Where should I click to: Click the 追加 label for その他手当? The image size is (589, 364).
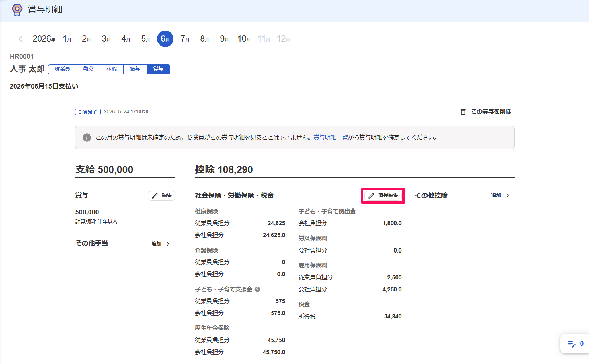156,243
